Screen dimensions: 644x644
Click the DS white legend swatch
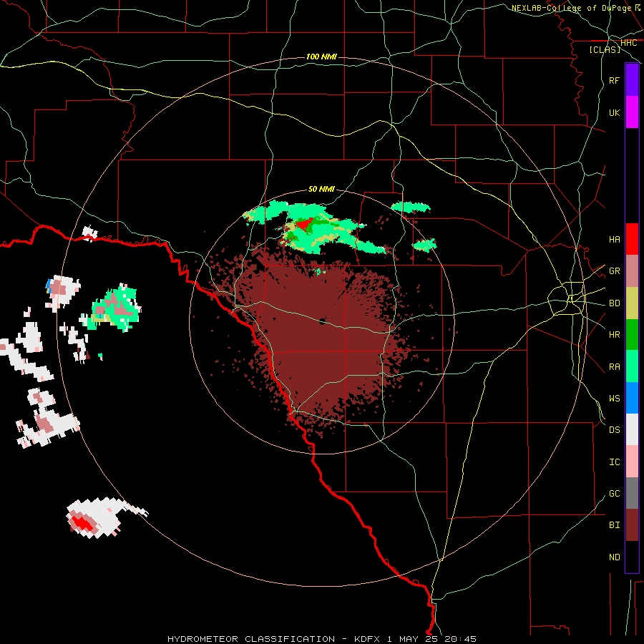click(x=632, y=429)
